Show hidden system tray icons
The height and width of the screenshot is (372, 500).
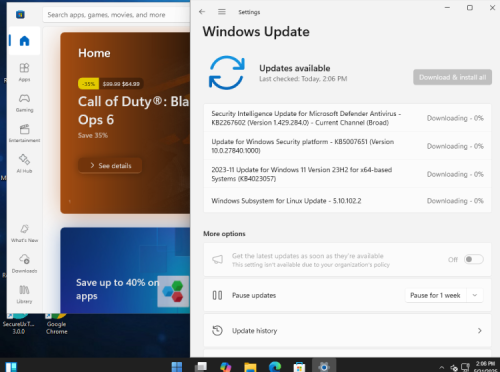pyautogui.click(x=441, y=367)
